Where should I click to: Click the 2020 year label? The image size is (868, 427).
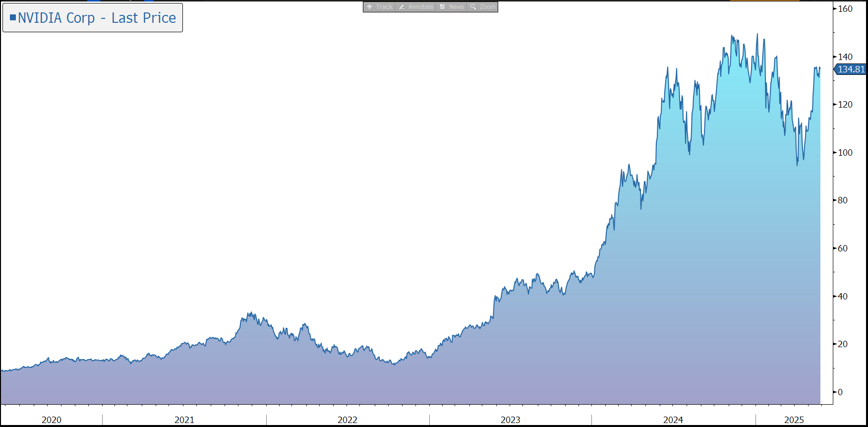(x=52, y=420)
